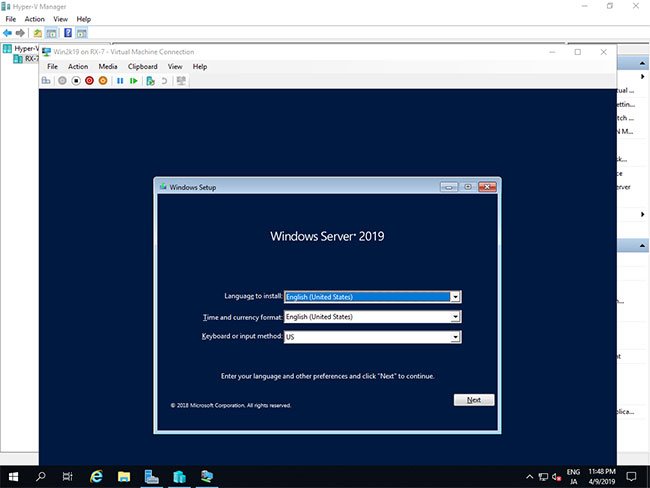The height and width of the screenshot is (488, 650).
Task: Create a checkpoint with the toolbar icon
Action: pyautogui.click(x=150, y=81)
